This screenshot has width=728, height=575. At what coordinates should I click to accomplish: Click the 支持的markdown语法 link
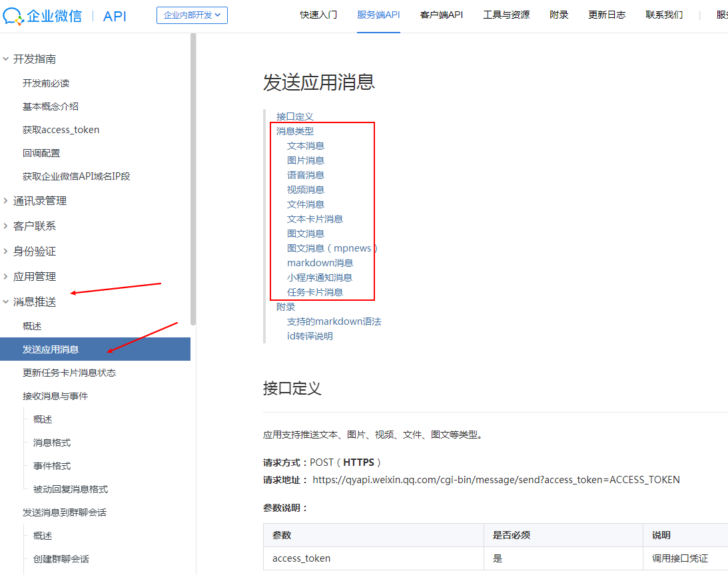[x=334, y=321]
